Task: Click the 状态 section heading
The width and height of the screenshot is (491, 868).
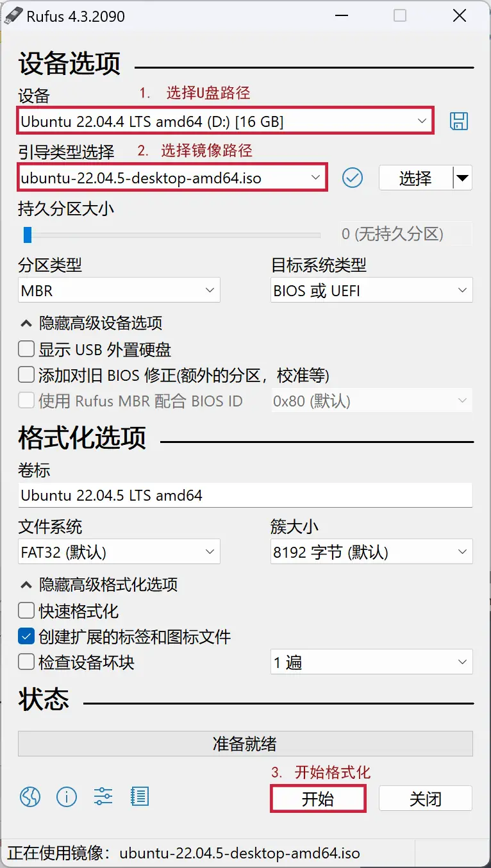Action: [x=44, y=701]
